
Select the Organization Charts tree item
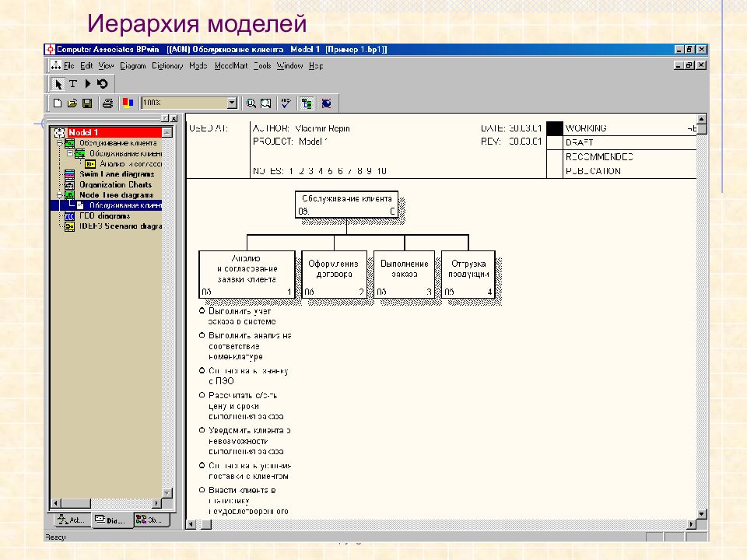[x=115, y=185]
